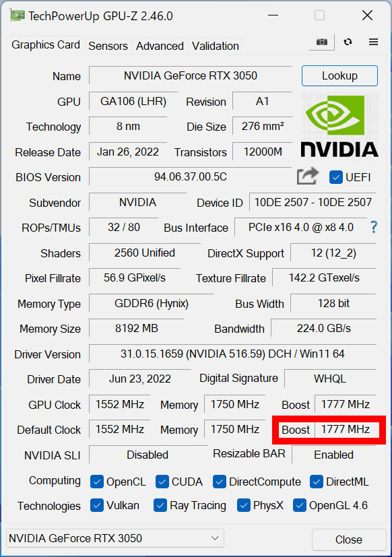Image resolution: width=392 pixels, height=557 pixels.
Task: Click the NVIDIA logo image
Action: tap(339, 125)
